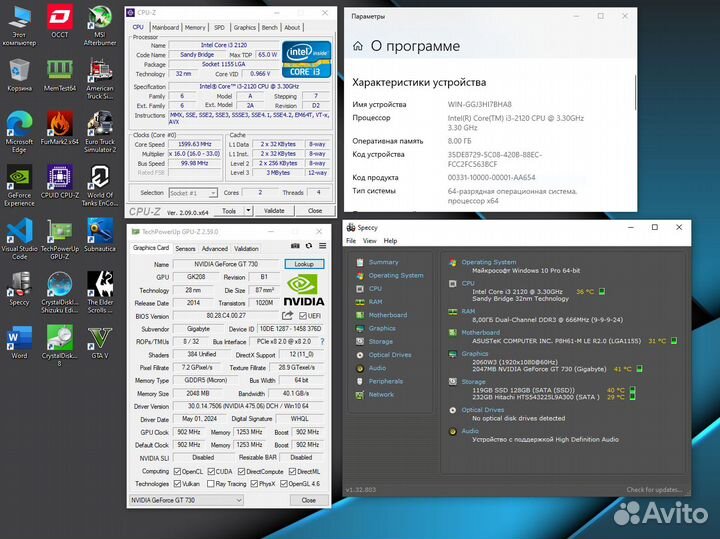This screenshot has width=720, height=539.
Task: Toggle the UEFI checkbox in GPU-Z
Action: (x=300, y=315)
